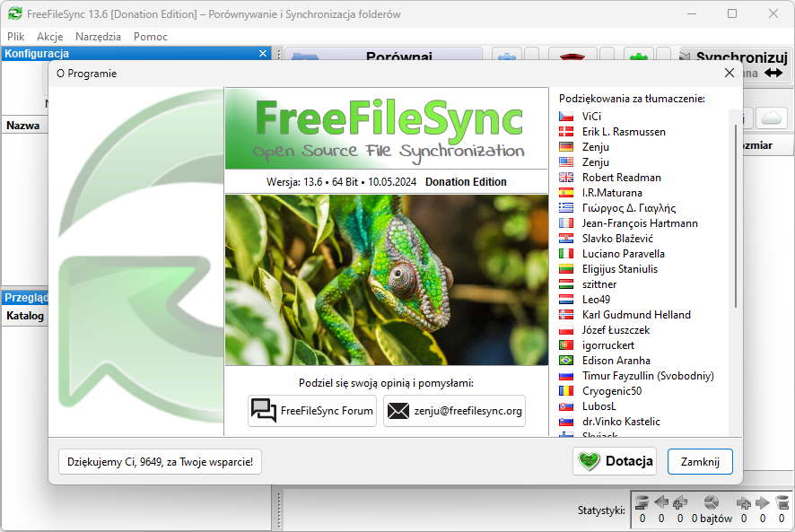This screenshot has width=795, height=532.
Task: Click the Greek flag beside Γιώργος Δ. Γιαγλής
Action: [x=566, y=208]
